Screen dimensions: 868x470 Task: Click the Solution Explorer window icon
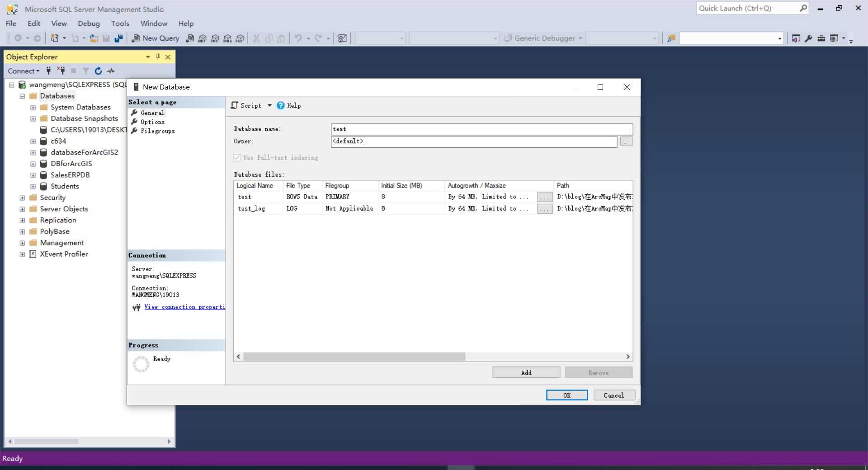pos(796,38)
